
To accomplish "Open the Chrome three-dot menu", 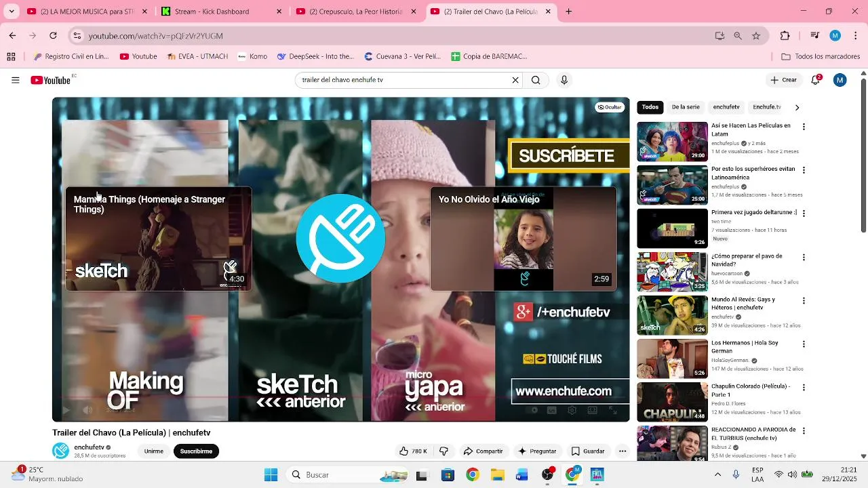I will coord(855,36).
